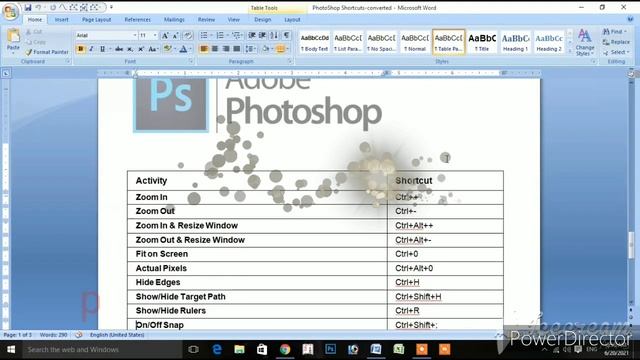The height and width of the screenshot is (360, 640).
Task: Toggle Superscript formatting
Action: pos(141,49)
